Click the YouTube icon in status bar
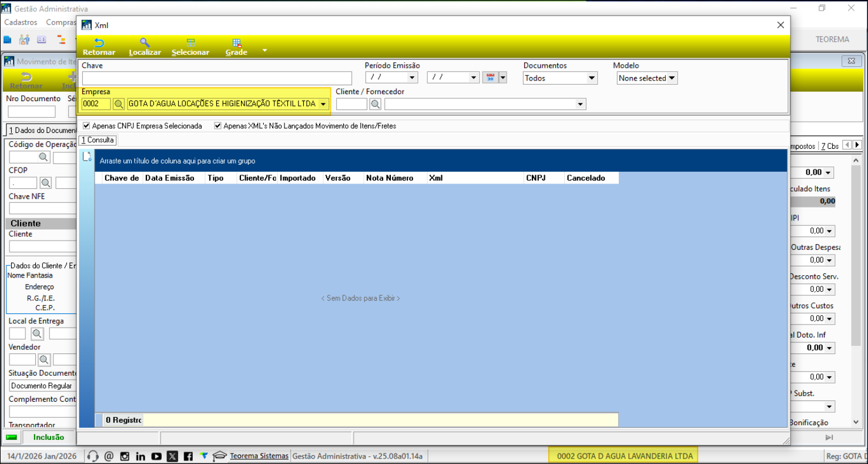 (156, 456)
